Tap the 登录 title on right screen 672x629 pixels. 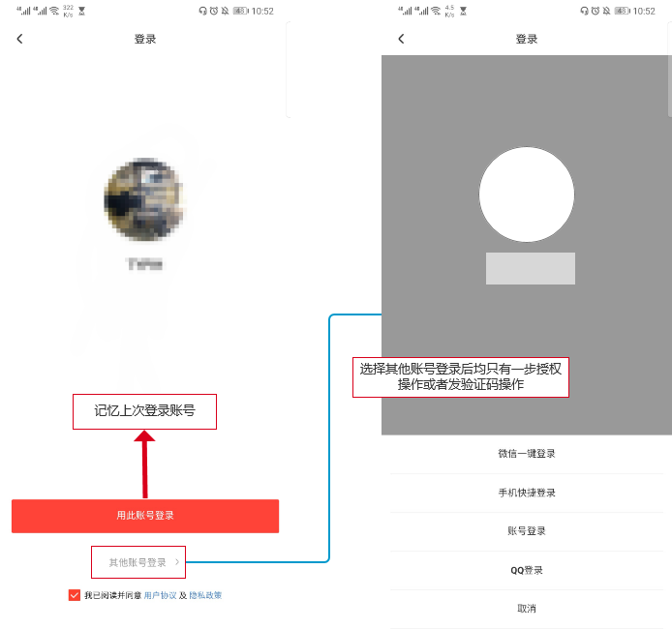click(527, 39)
